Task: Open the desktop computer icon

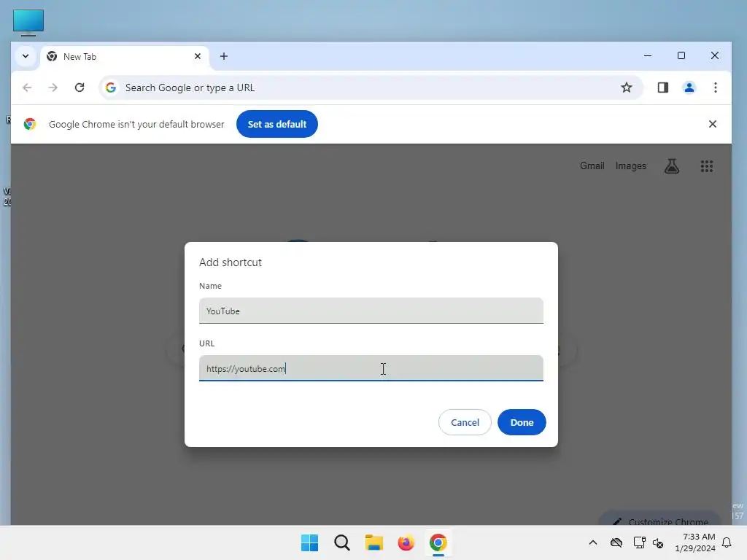Action: click(x=28, y=23)
